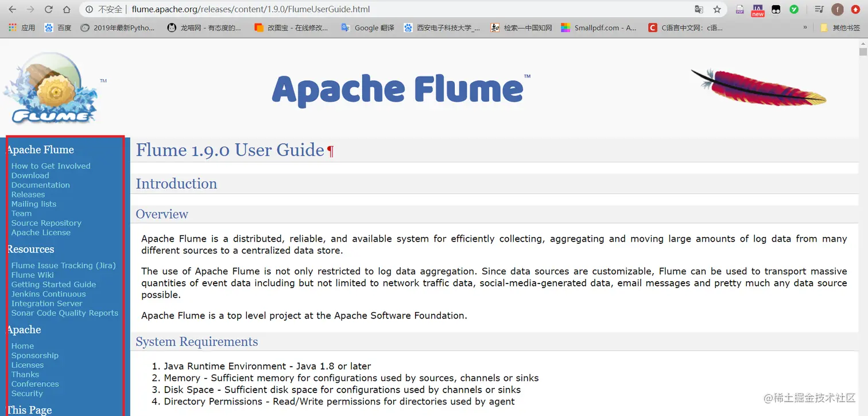868x416 pixels.
Task: Open the Smallpdf.com bookmark
Action: pyautogui.click(x=599, y=28)
